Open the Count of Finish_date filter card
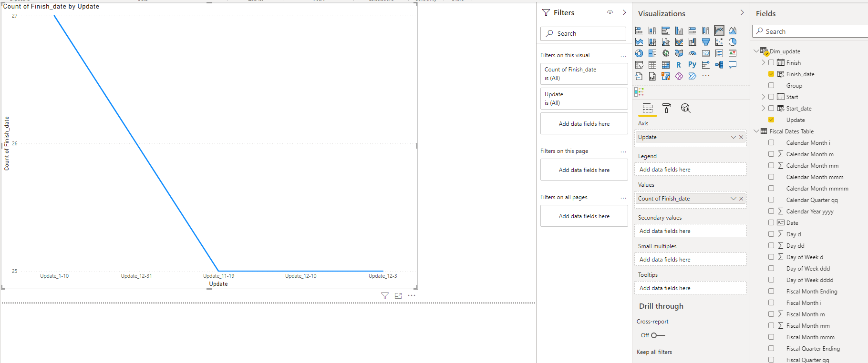This screenshot has width=868, height=363. pos(584,74)
